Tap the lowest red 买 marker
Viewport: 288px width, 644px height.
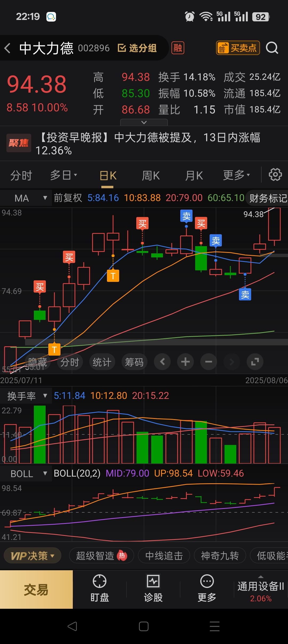(x=40, y=287)
